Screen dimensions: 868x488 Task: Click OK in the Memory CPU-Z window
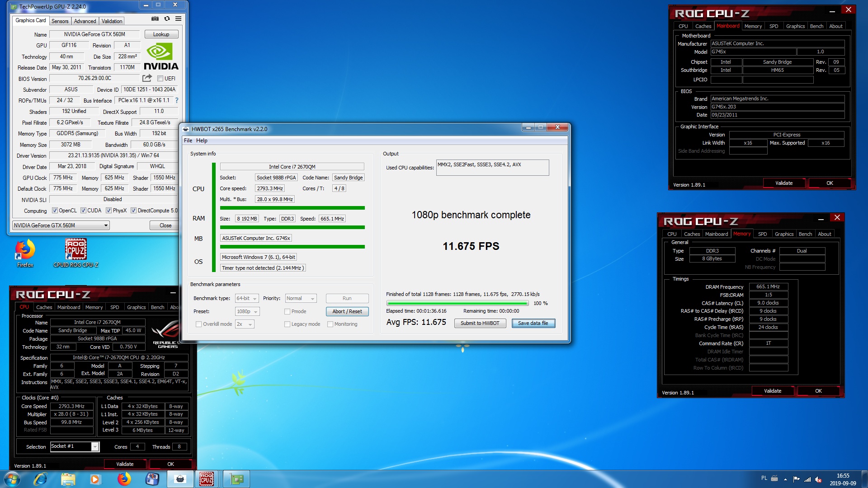point(818,391)
